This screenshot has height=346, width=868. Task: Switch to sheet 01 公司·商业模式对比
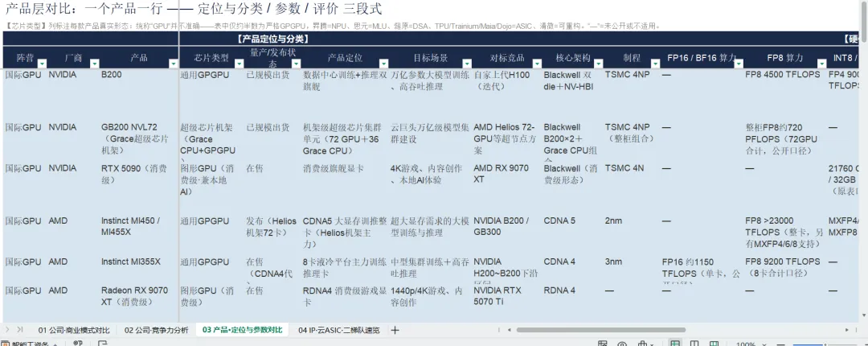coord(74,330)
